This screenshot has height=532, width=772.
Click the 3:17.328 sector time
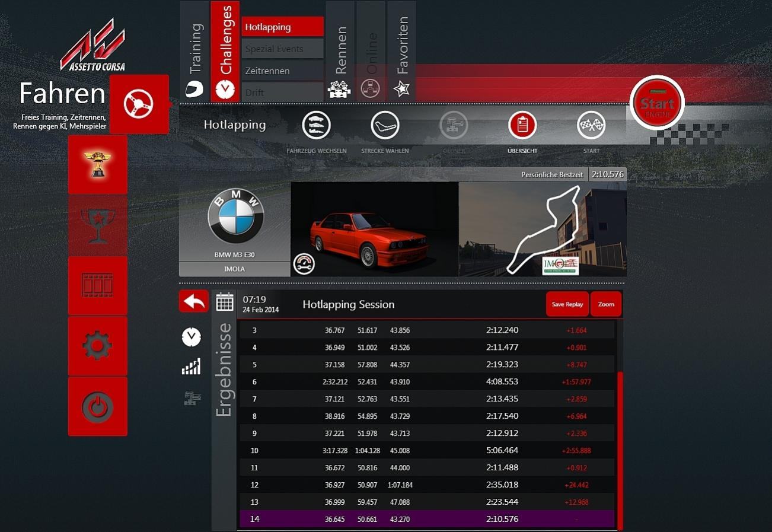pos(335,451)
